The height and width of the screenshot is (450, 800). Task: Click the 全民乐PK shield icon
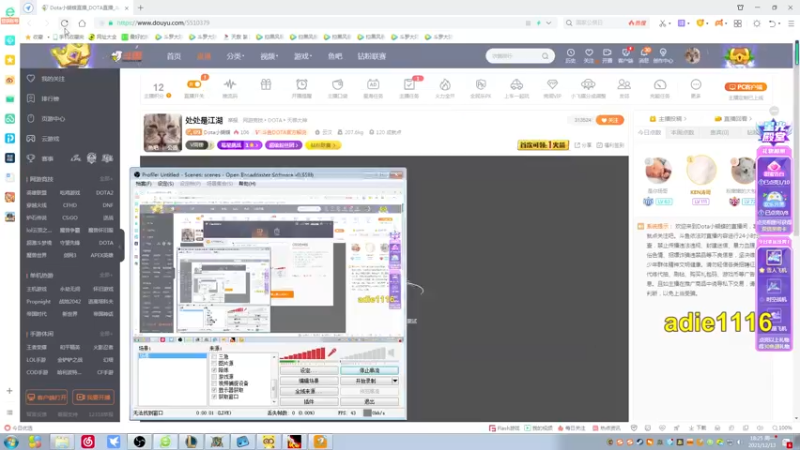coord(481,84)
